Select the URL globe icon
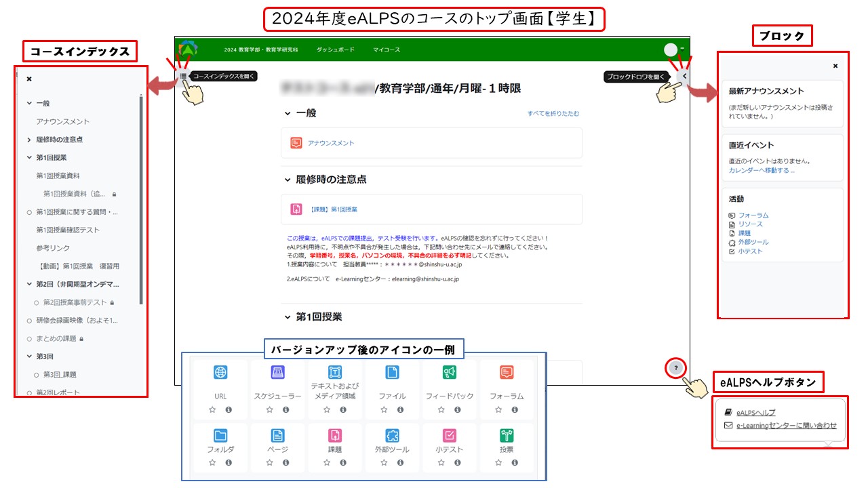 tap(220, 372)
